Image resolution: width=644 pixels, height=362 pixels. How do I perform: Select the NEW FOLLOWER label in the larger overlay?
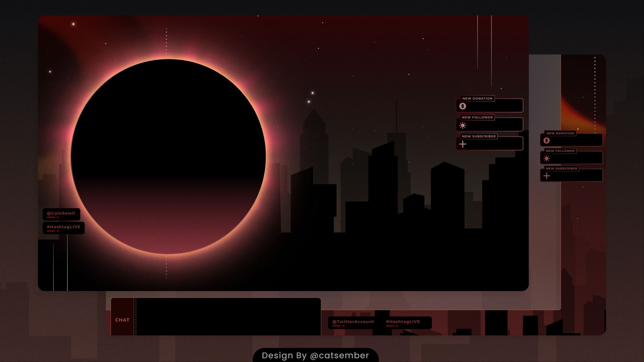click(477, 117)
